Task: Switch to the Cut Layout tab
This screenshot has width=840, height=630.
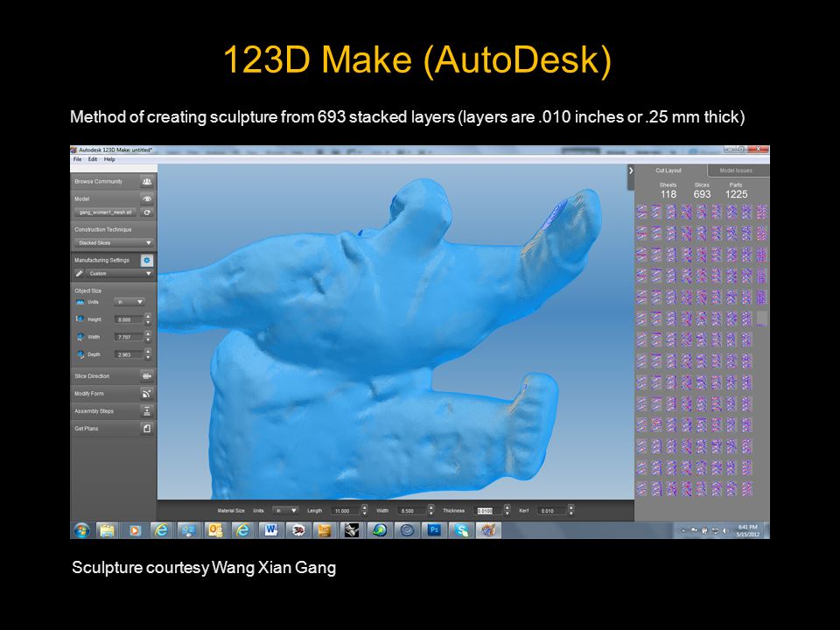Action: click(x=668, y=171)
